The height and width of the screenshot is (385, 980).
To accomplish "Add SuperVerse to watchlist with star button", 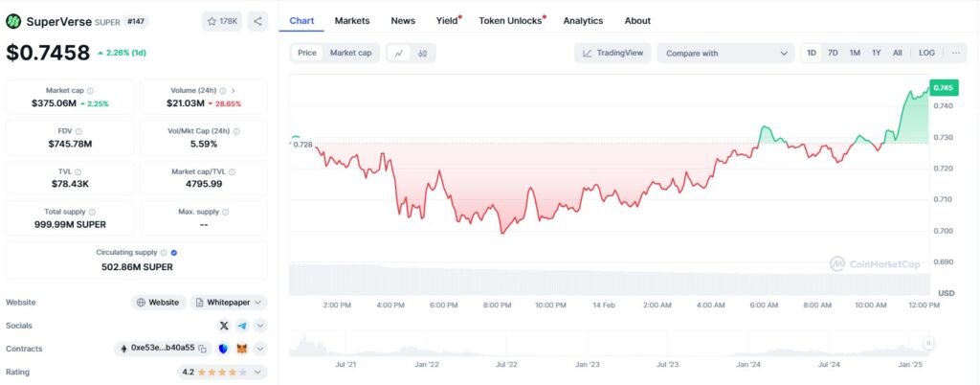I will [223, 21].
